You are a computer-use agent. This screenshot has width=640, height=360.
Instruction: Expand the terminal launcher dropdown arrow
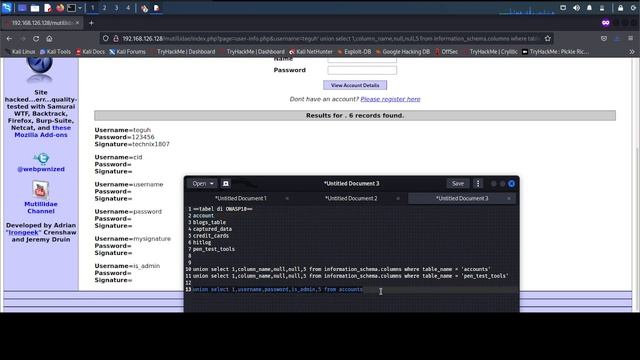80,8
